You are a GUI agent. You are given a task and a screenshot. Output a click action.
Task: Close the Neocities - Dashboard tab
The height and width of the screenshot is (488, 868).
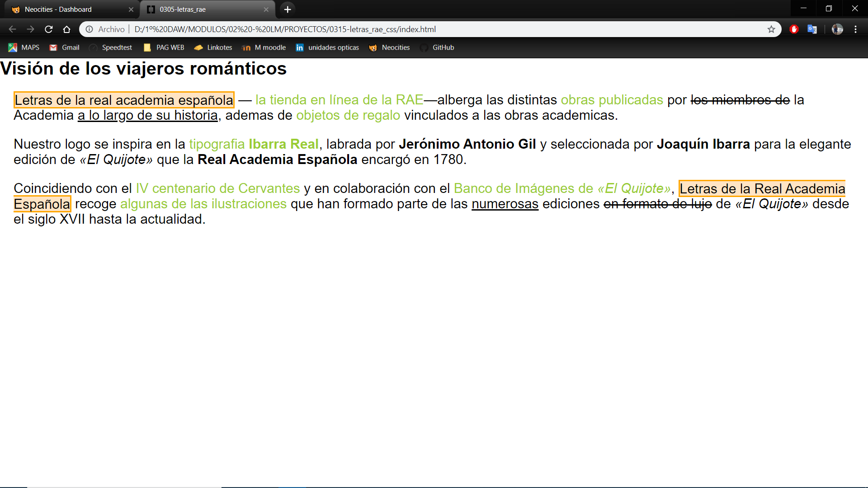coord(131,9)
